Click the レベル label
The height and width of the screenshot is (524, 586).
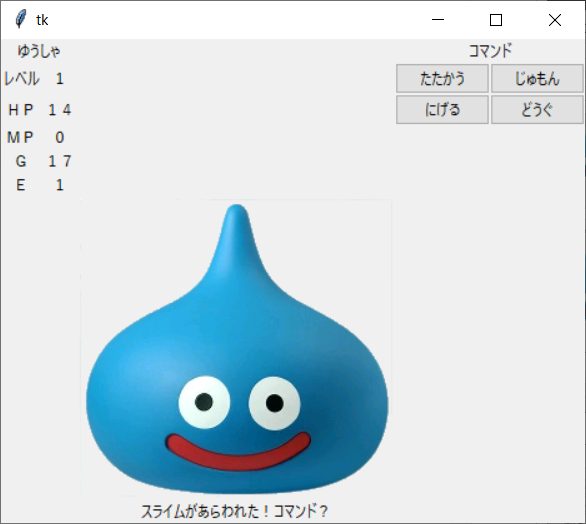22,78
